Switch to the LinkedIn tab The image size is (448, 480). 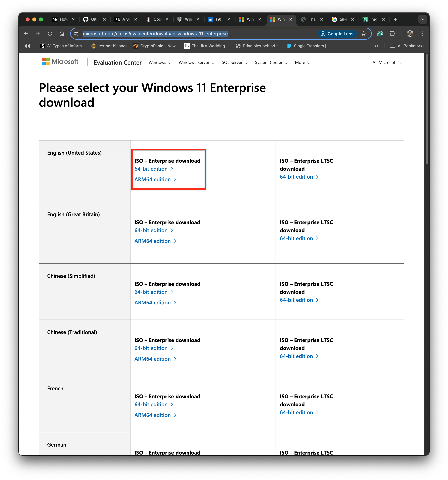[x=215, y=19]
